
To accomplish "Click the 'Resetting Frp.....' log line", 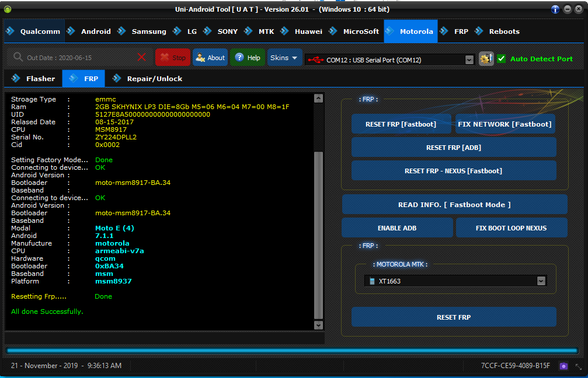I will [39, 296].
